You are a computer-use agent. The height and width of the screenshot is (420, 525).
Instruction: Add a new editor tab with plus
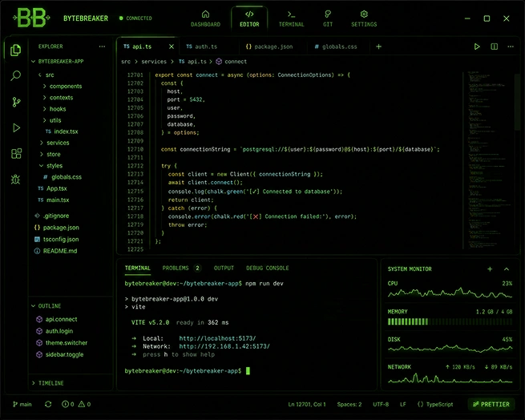(378, 46)
